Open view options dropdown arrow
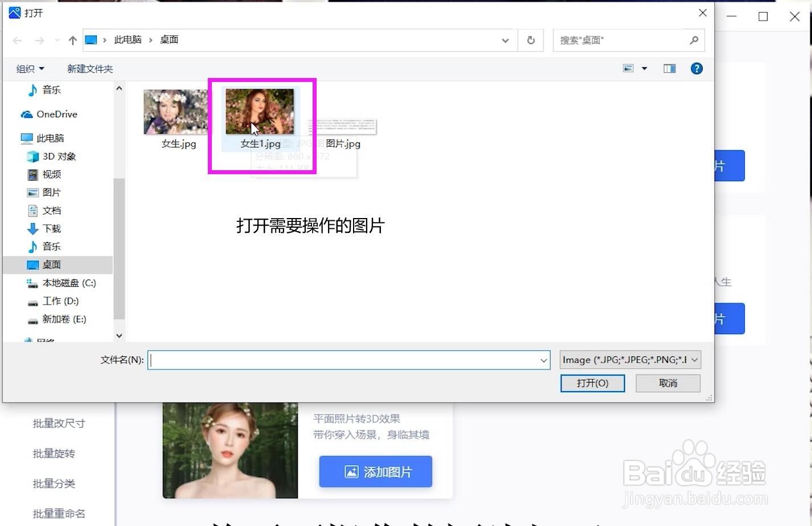This screenshot has height=526, width=812. (645, 68)
